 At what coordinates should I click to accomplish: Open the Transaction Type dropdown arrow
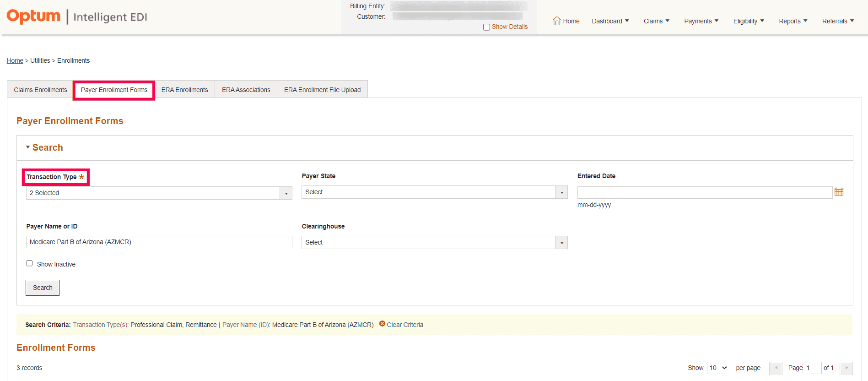(x=286, y=193)
